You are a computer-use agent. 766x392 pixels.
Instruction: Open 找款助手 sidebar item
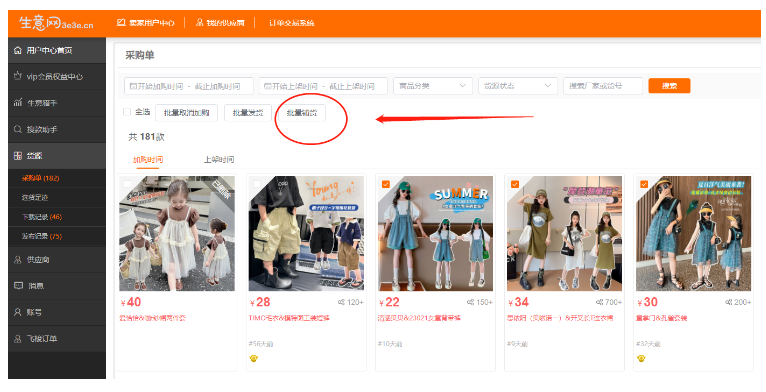pyautogui.click(x=57, y=130)
